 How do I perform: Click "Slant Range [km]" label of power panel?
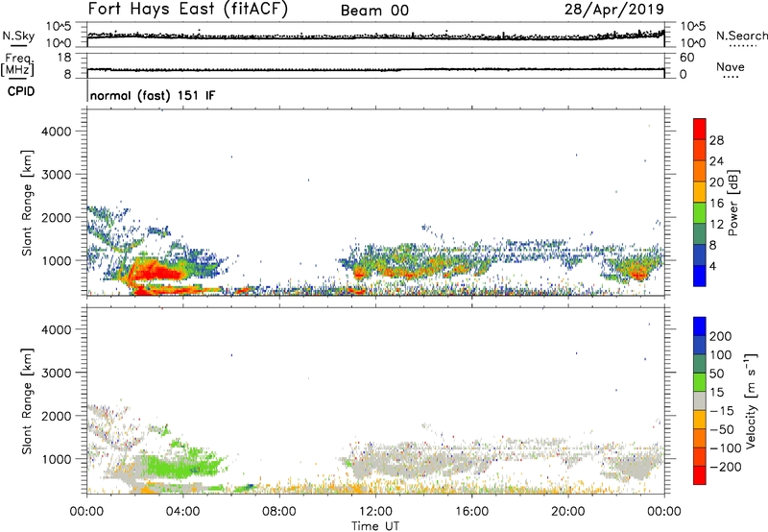click(x=27, y=204)
